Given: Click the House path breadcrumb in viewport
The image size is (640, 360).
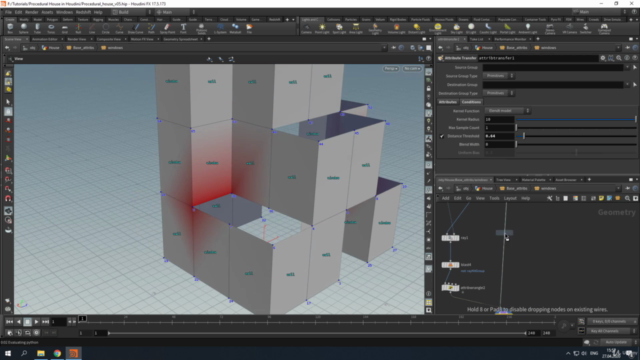Looking at the screenshot, I should point(51,48).
